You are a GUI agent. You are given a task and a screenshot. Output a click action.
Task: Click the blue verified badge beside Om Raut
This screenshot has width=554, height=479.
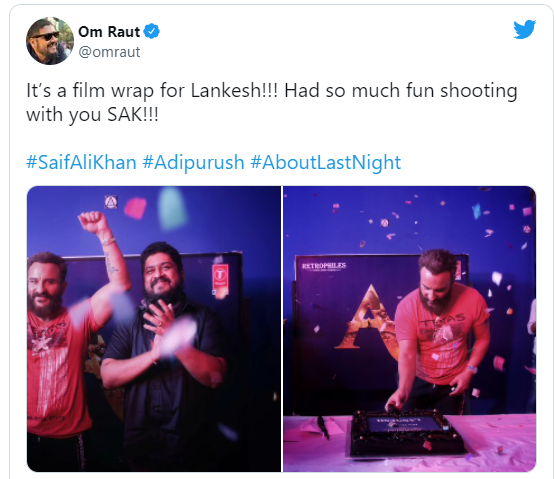(x=152, y=32)
